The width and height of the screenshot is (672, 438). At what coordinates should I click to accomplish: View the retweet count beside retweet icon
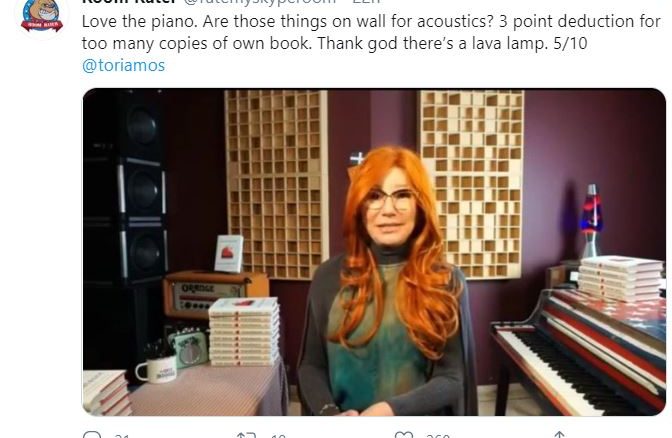coord(278,436)
